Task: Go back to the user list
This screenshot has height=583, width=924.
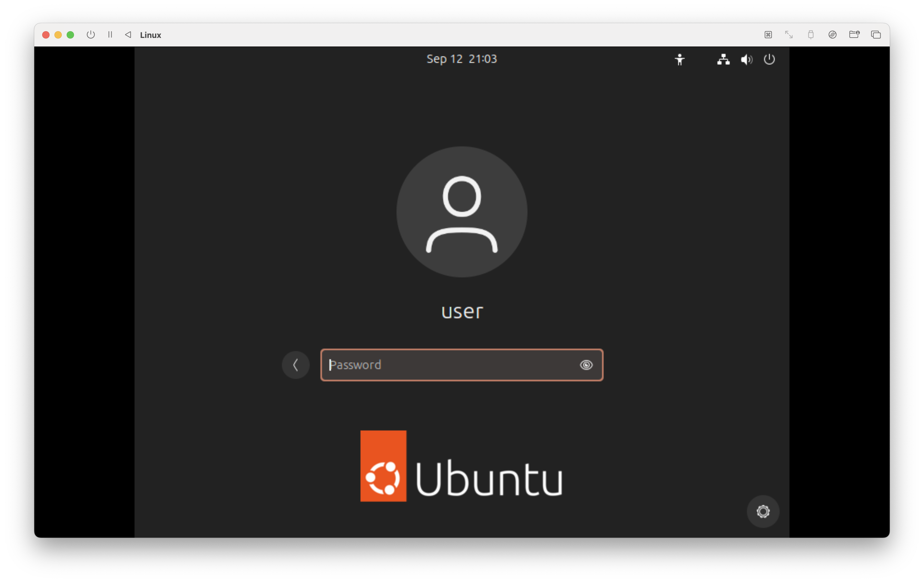Action: (x=295, y=365)
